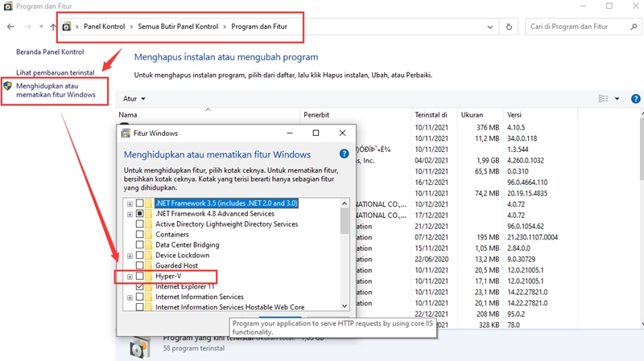Sort list by Ukuran column header
Screen dimensions: 644x361
point(480,115)
